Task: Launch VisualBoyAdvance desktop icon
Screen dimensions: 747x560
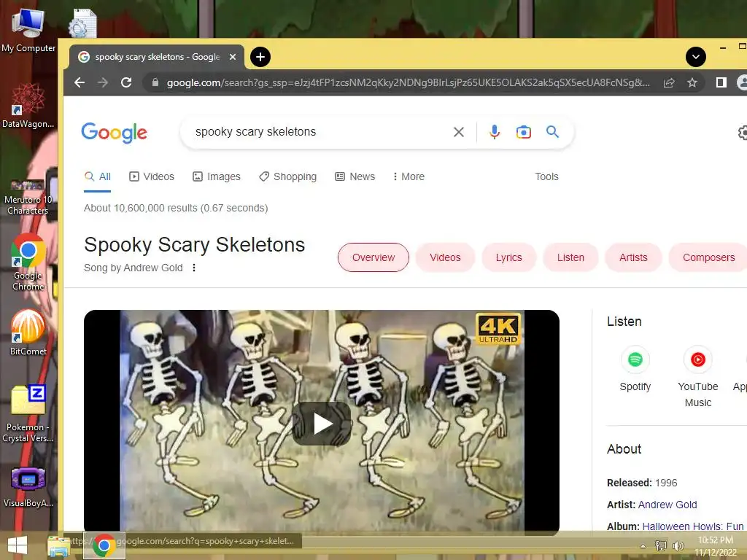Action: (x=28, y=486)
